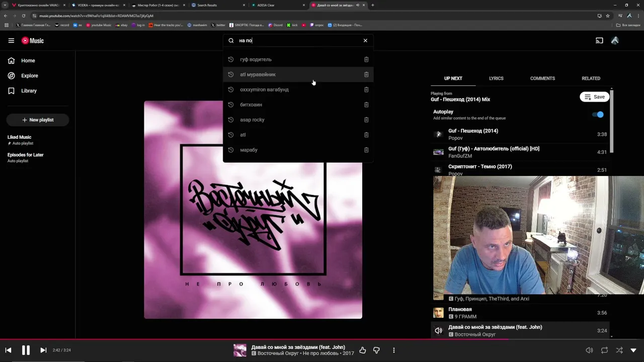644x362 pixels.
Task: Open the account avatar menu
Action: [615, 41]
